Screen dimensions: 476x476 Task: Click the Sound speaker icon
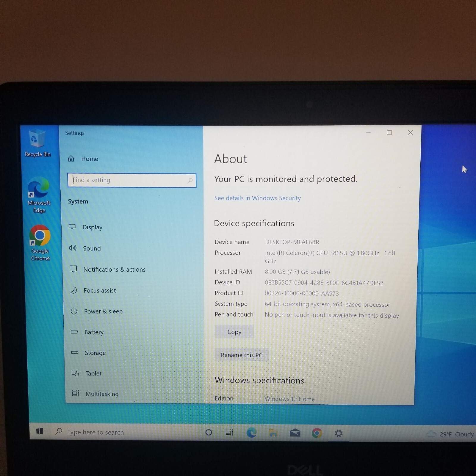[x=73, y=248]
